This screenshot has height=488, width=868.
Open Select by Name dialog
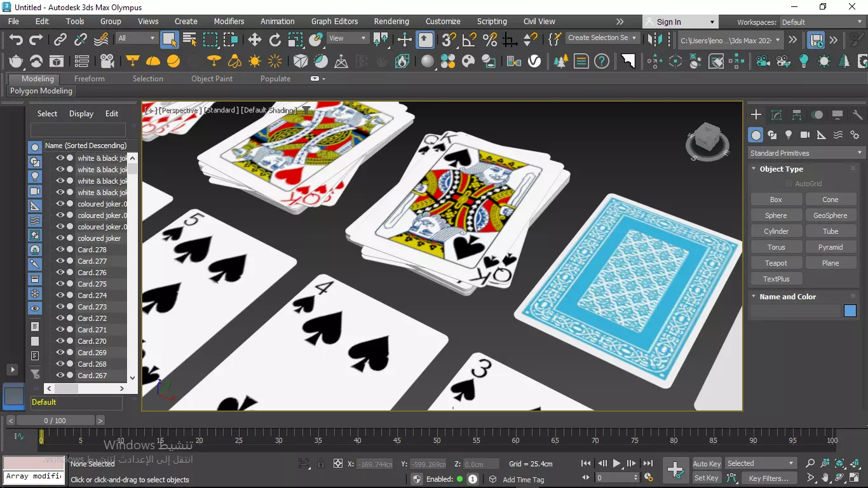(189, 40)
